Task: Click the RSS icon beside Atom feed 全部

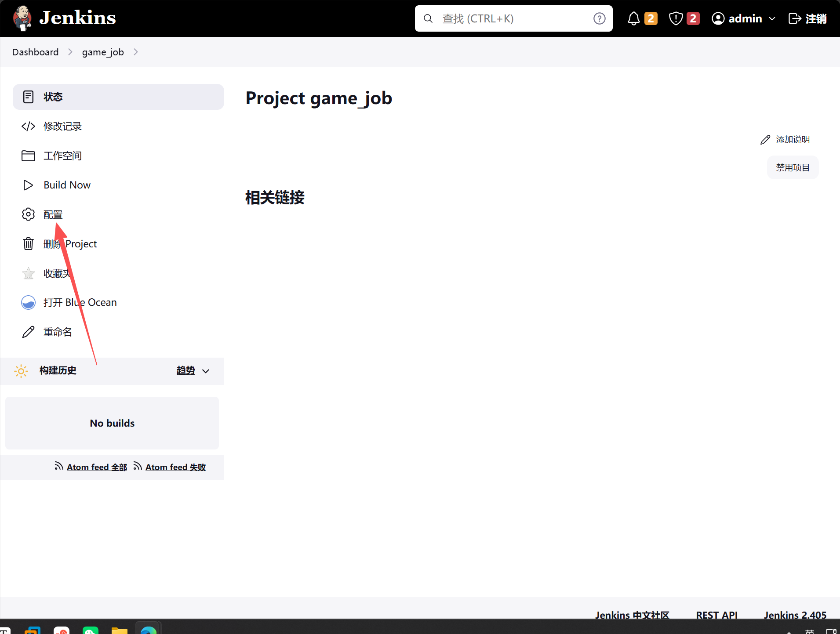Action: coord(59,466)
